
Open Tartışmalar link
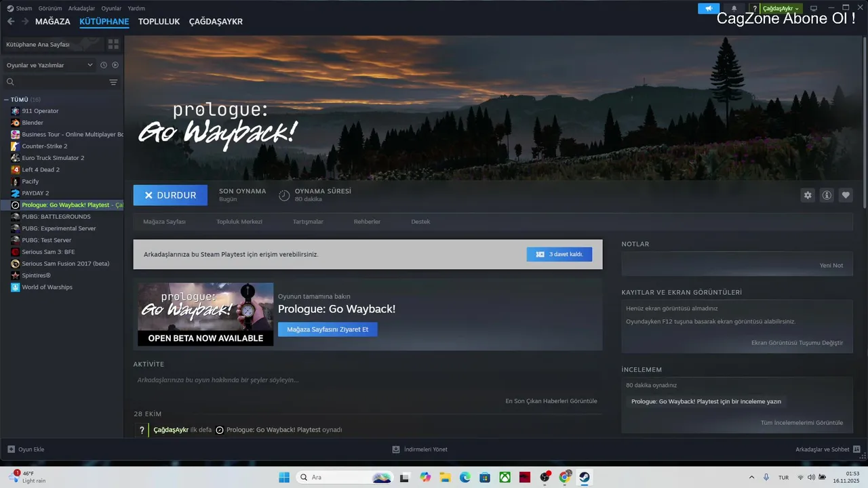pyautogui.click(x=308, y=222)
